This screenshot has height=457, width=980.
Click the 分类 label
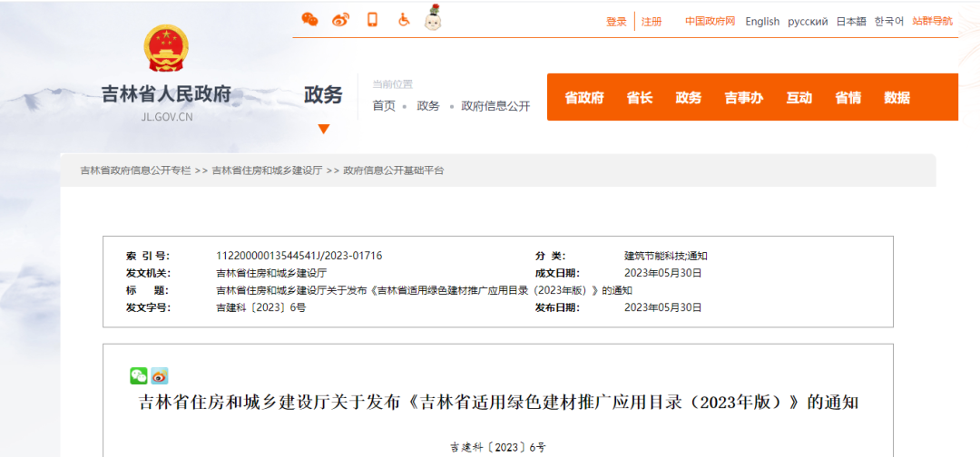tap(550, 256)
